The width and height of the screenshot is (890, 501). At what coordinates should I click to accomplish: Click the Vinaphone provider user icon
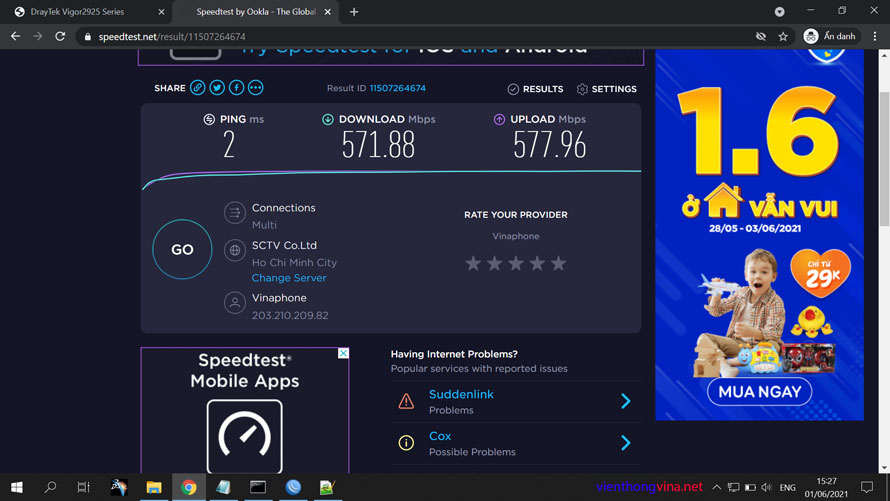point(234,302)
